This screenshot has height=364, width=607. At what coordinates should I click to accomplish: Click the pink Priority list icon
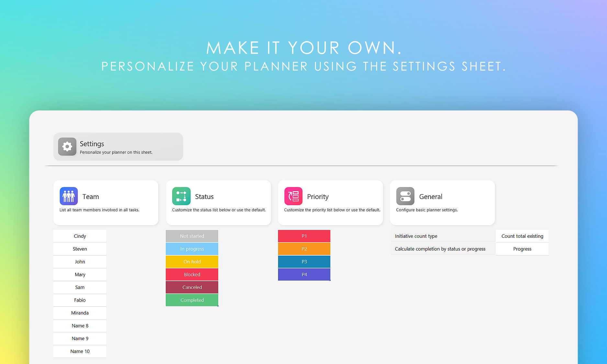click(293, 196)
